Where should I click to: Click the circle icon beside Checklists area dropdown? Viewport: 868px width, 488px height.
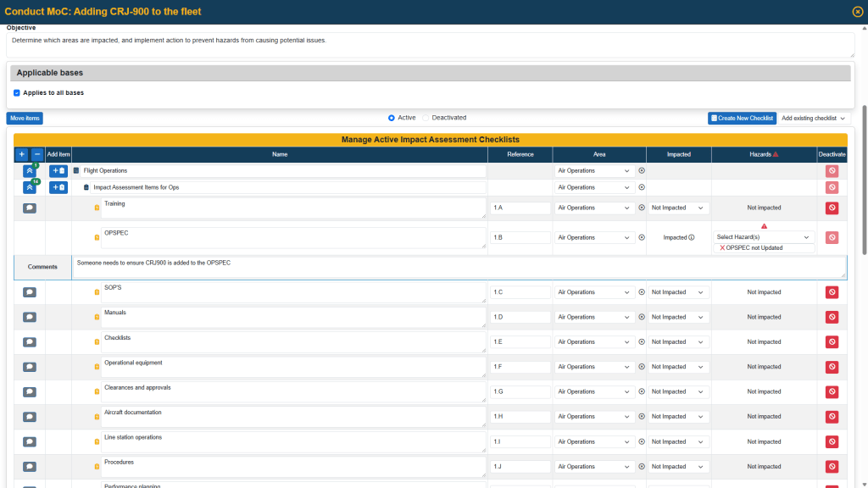pyautogui.click(x=642, y=342)
